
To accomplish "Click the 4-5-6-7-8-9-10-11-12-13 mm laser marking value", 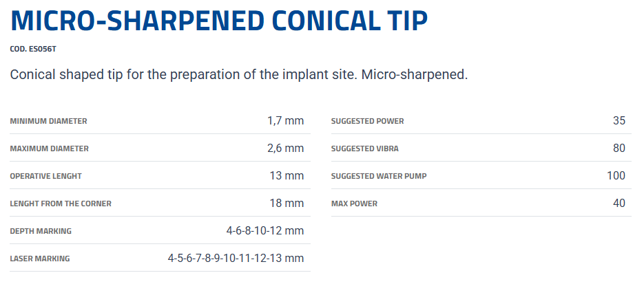I will pos(236,259).
